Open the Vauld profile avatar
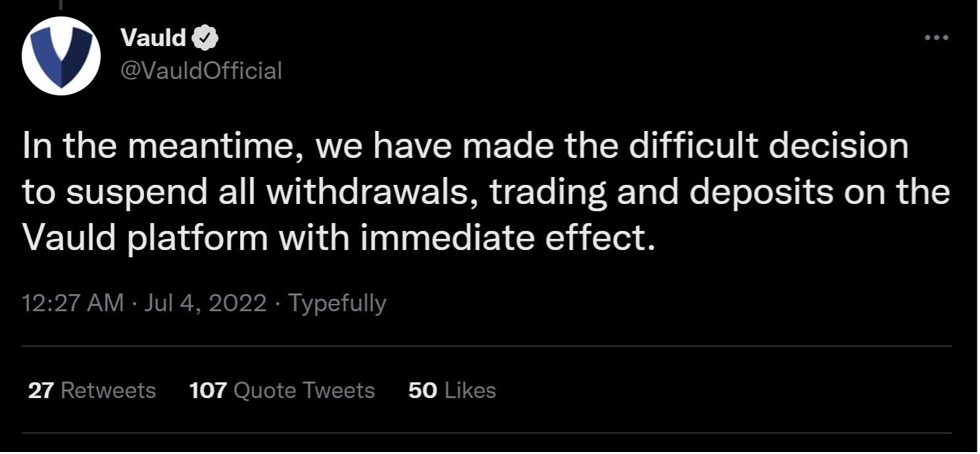Screen dimensions: 980x454 (61, 56)
